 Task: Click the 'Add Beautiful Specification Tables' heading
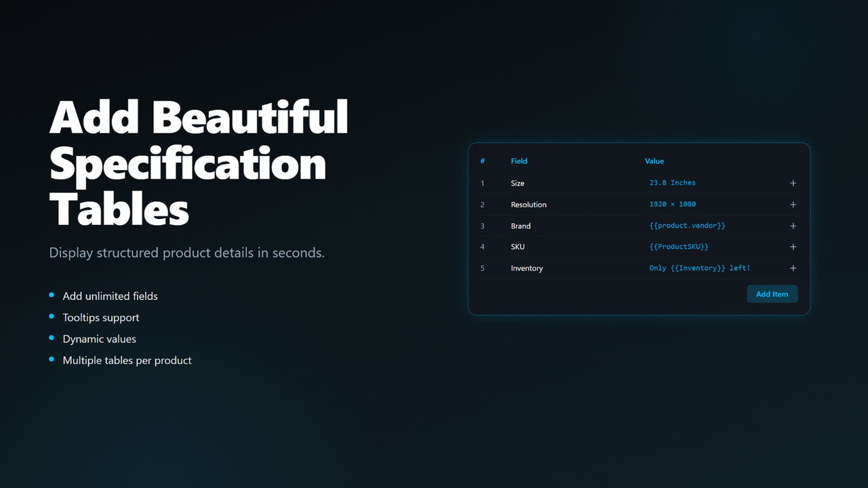199,163
